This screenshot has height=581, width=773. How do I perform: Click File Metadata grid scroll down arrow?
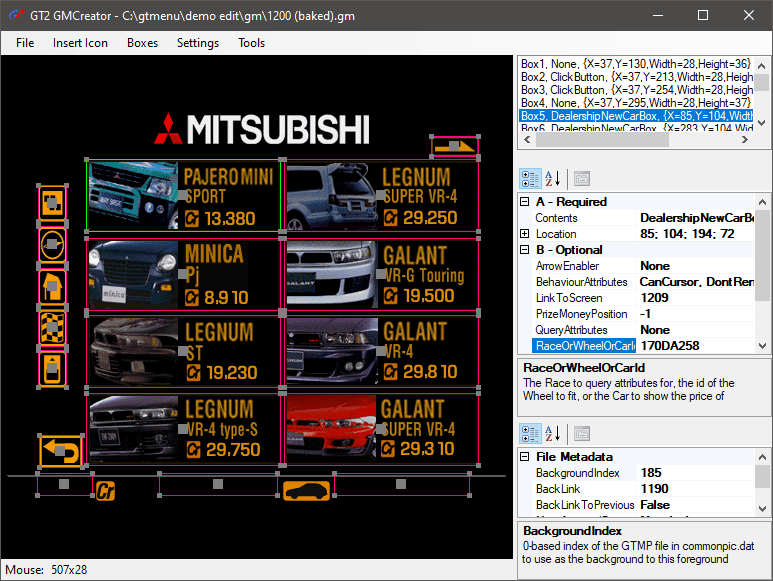(762, 509)
